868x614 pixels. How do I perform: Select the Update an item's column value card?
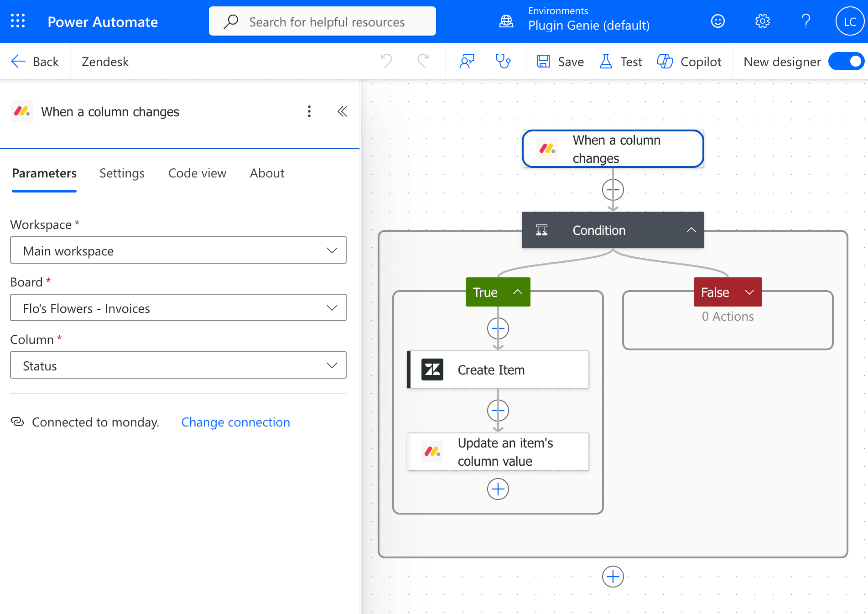point(498,452)
